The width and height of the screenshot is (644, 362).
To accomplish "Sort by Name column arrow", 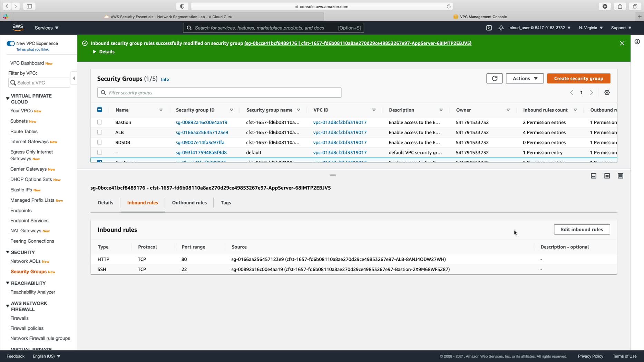I will click(x=161, y=110).
